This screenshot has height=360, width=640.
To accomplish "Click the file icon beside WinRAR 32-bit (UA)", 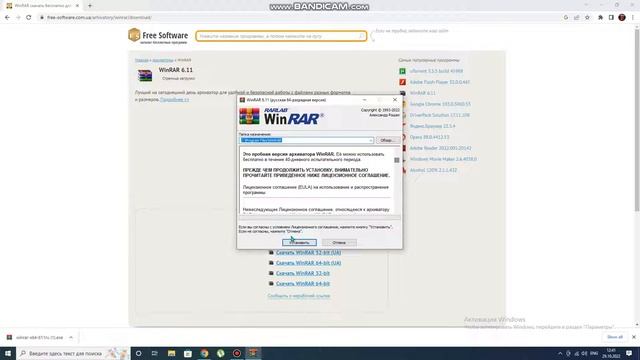I will tap(271, 253).
